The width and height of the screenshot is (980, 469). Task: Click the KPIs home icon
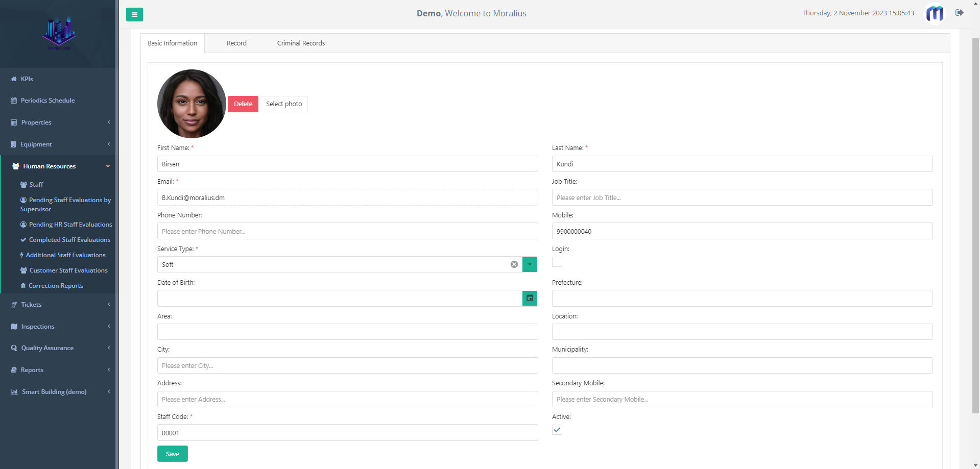tap(14, 79)
